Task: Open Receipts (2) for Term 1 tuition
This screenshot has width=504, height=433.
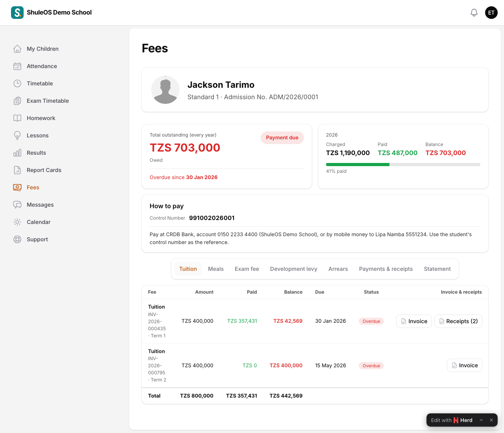Action: pyautogui.click(x=458, y=321)
